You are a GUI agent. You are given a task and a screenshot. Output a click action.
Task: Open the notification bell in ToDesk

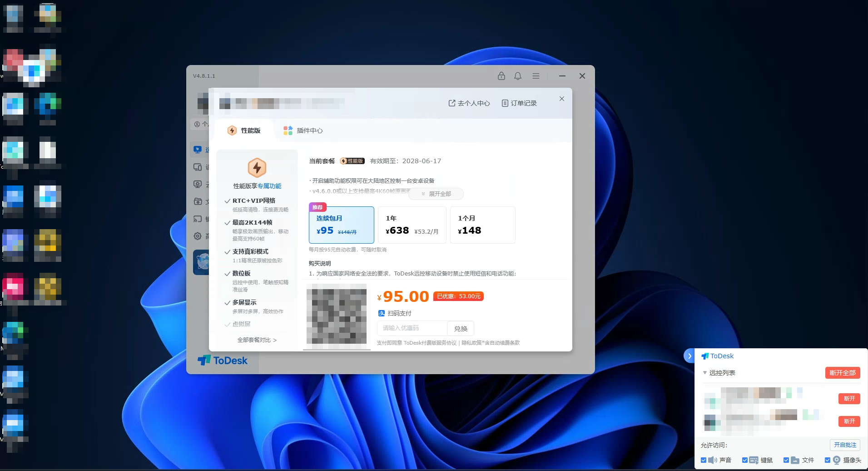[518, 76]
